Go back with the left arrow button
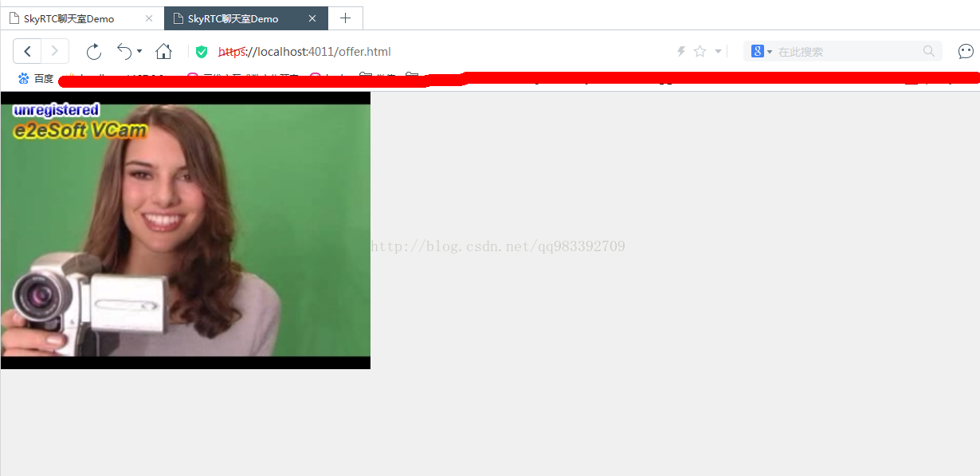Viewport: 980px width, 476px height. (x=27, y=51)
